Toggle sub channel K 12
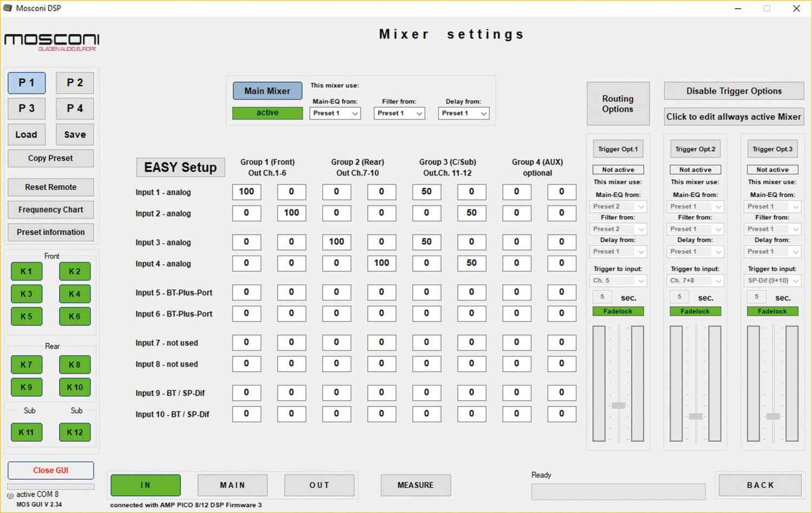The height and width of the screenshot is (513, 812). tap(75, 432)
